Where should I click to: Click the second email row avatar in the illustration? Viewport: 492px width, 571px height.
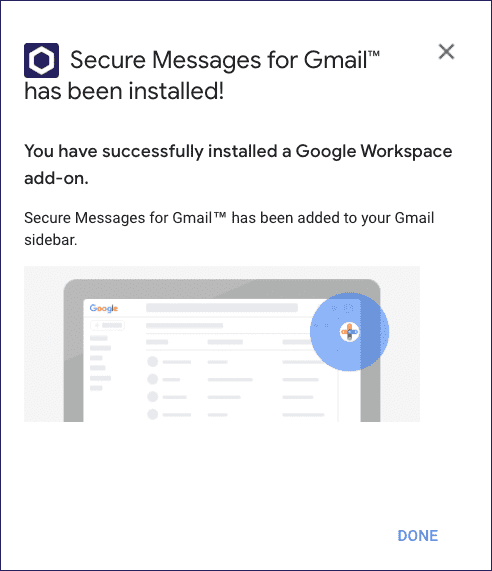click(153, 379)
